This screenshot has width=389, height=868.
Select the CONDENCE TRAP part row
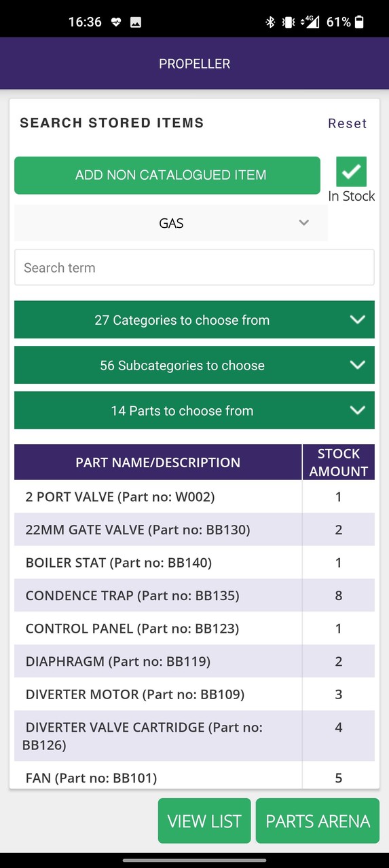point(194,596)
